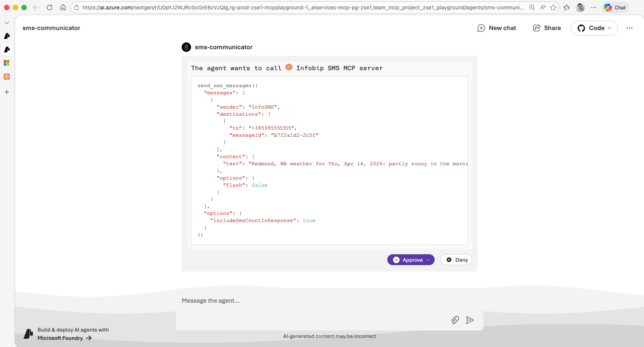Image resolution: width=644 pixels, height=347 pixels.
Task: Click the lock site info icon
Action: (77, 8)
